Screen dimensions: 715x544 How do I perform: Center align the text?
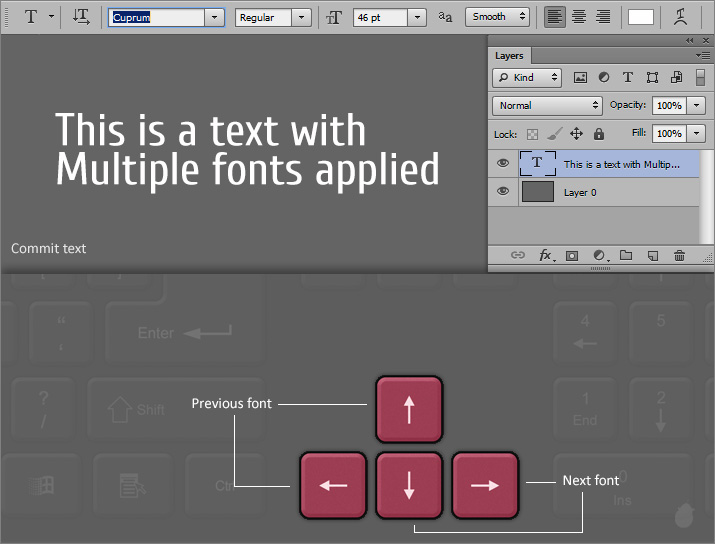click(x=579, y=17)
